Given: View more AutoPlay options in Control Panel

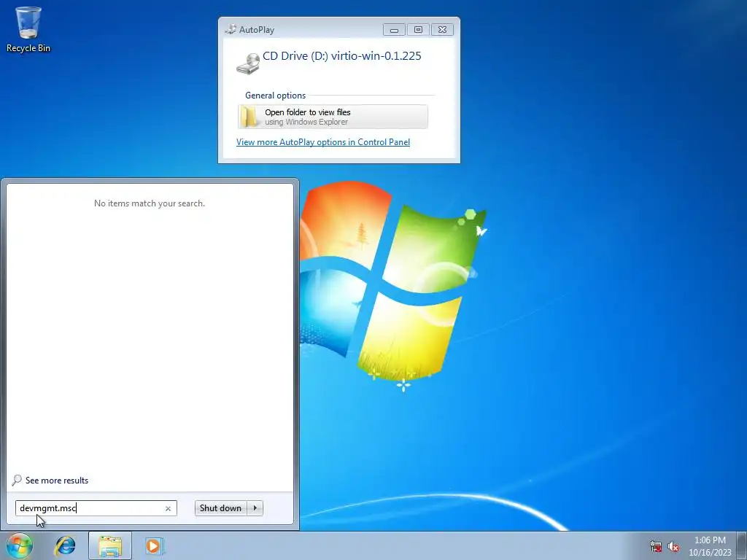Looking at the screenshot, I should coord(323,142).
